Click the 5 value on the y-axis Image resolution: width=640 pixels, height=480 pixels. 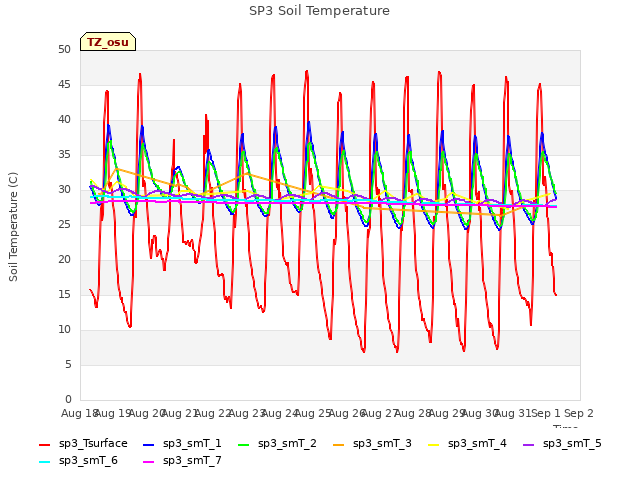[68, 364]
